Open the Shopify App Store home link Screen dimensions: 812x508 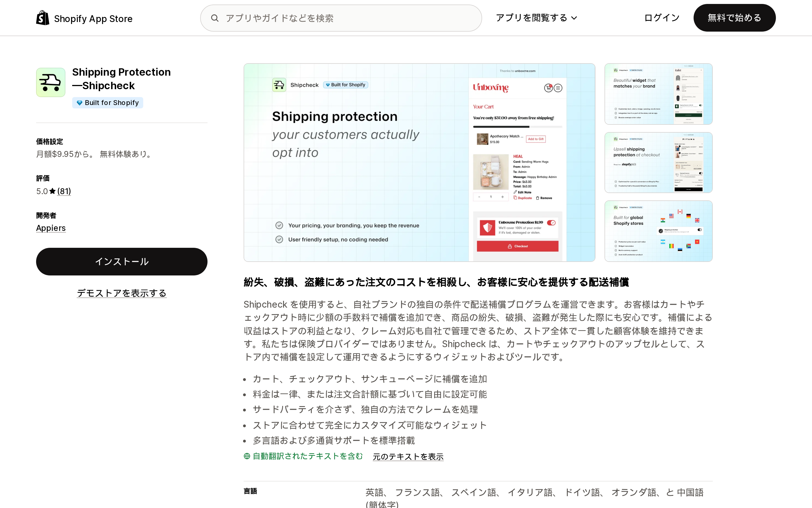coord(84,18)
